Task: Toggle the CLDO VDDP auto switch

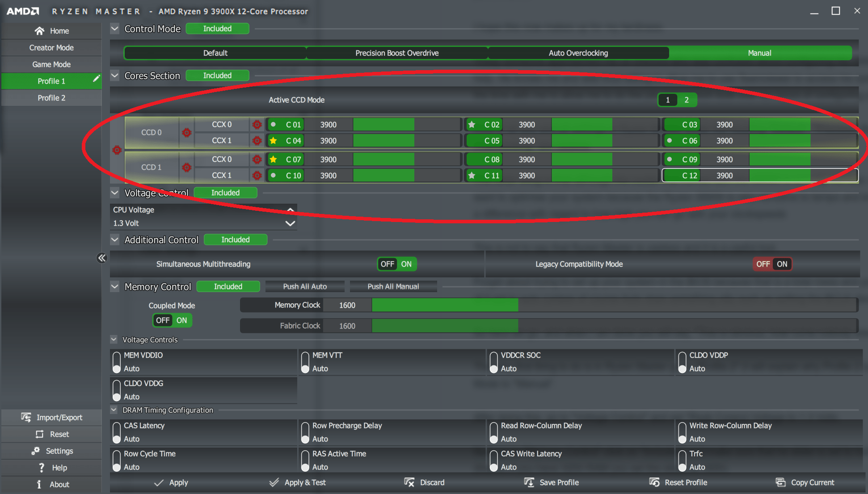Action: click(x=683, y=362)
